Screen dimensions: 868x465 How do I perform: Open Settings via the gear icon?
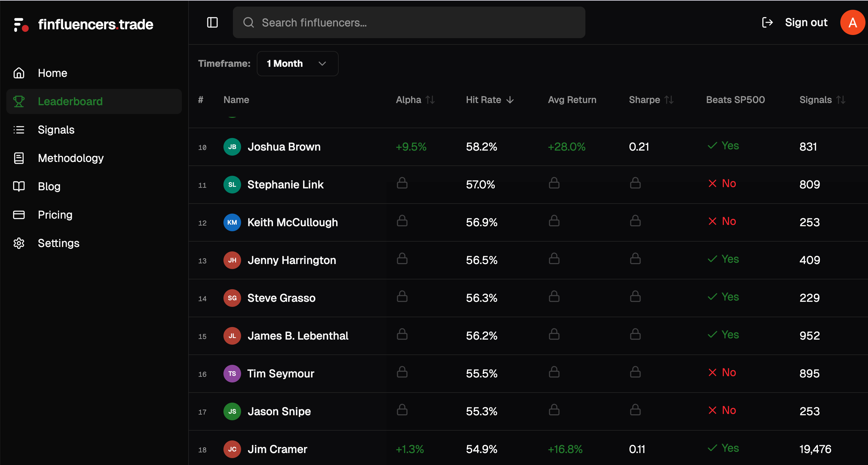[19, 243]
